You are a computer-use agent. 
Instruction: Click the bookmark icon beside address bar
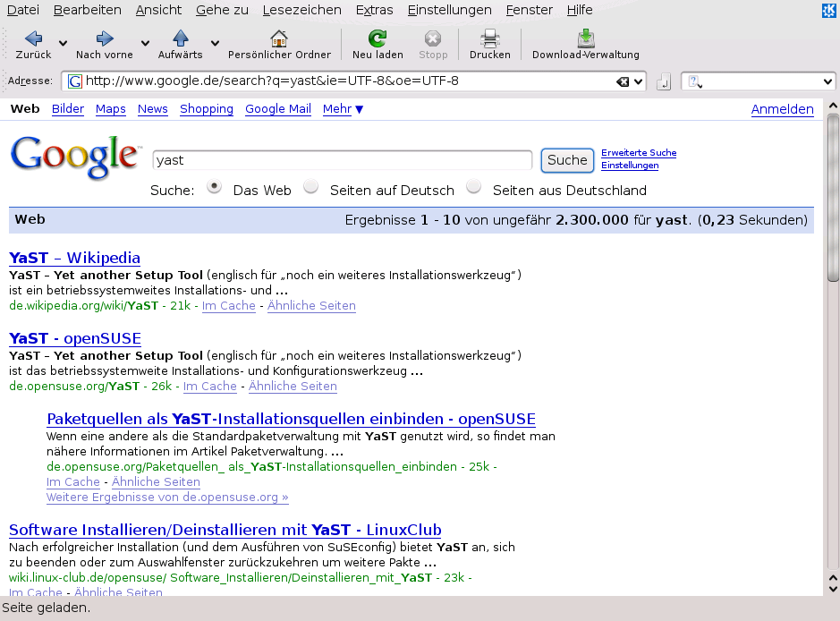pyautogui.click(x=664, y=82)
